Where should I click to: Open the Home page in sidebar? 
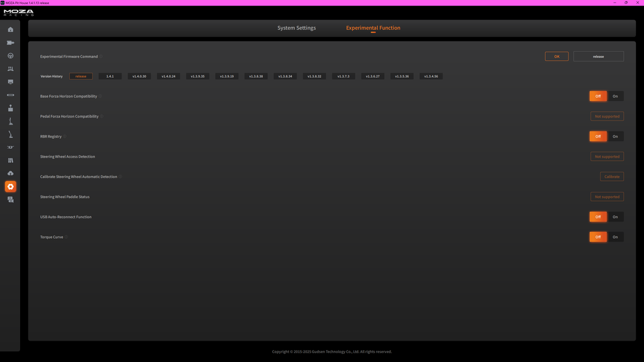pos(10,30)
